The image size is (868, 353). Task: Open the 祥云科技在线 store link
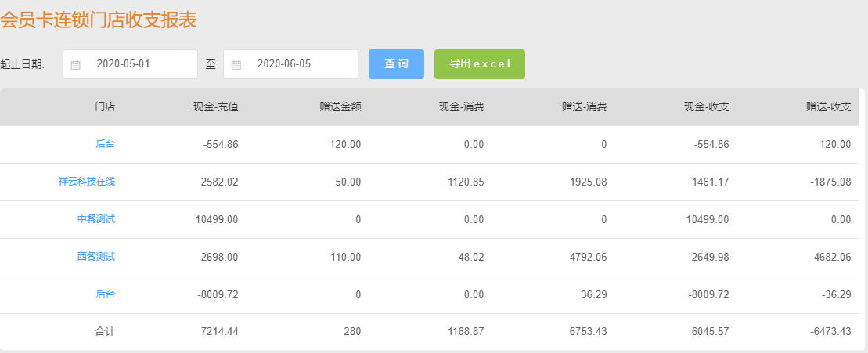87,182
